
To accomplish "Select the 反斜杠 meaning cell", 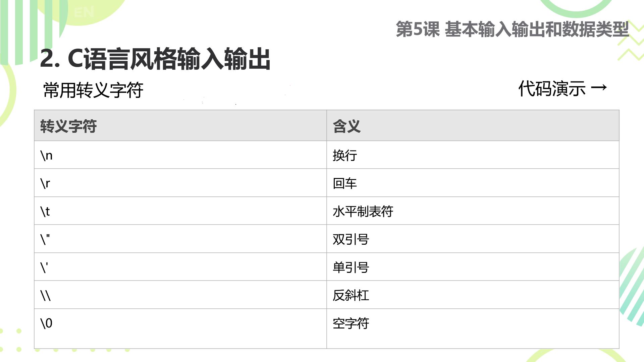I will click(x=473, y=295).
